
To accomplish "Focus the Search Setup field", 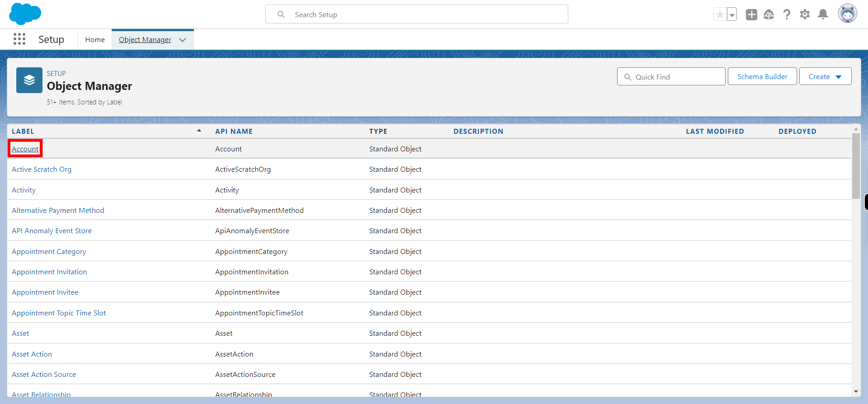I will [416, 14].
